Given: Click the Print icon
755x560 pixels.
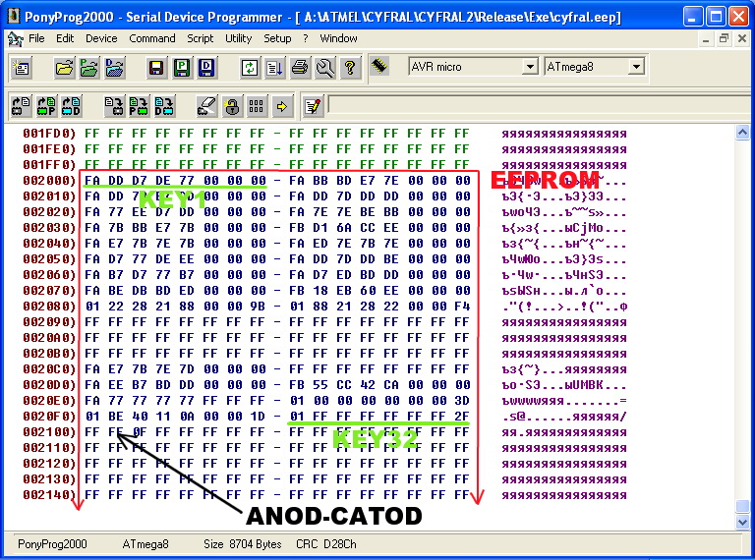Looking at the screenshot, I should [300, 68].
